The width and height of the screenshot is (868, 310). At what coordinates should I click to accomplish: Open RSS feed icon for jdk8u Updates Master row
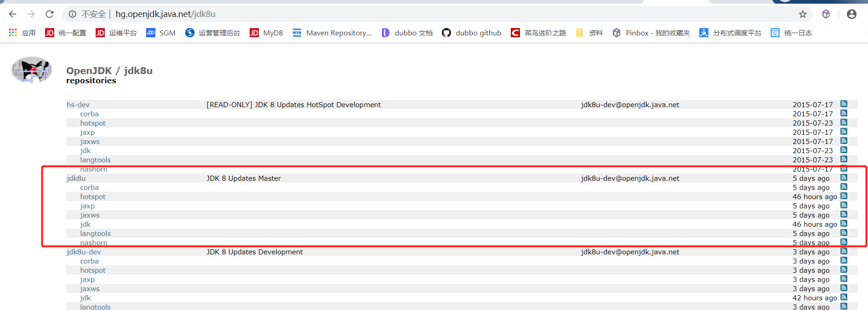[x=844, y=178]
